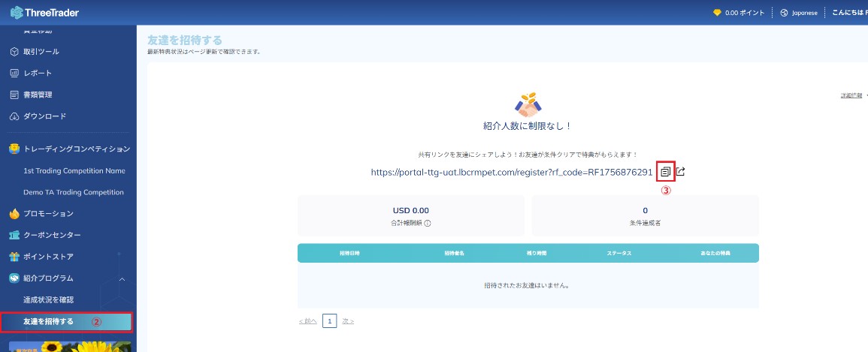Open 1st Trading Competition Name
The image size is (868, 352).
pos(74,171)
